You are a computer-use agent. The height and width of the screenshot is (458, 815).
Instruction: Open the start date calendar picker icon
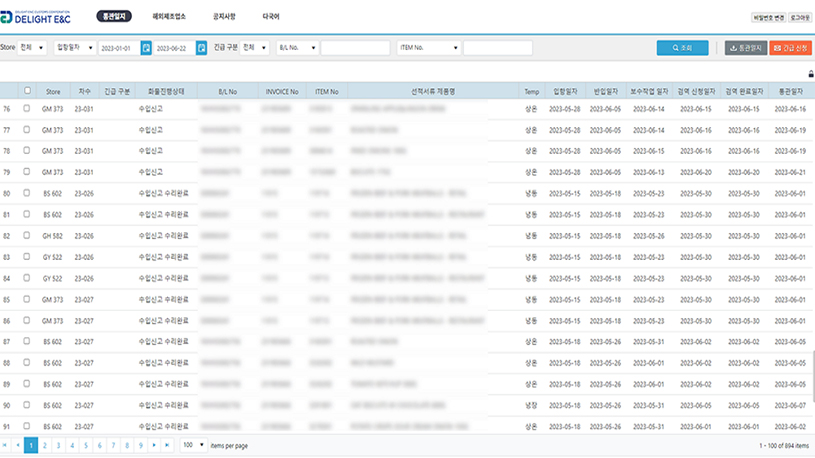[146, 47]
